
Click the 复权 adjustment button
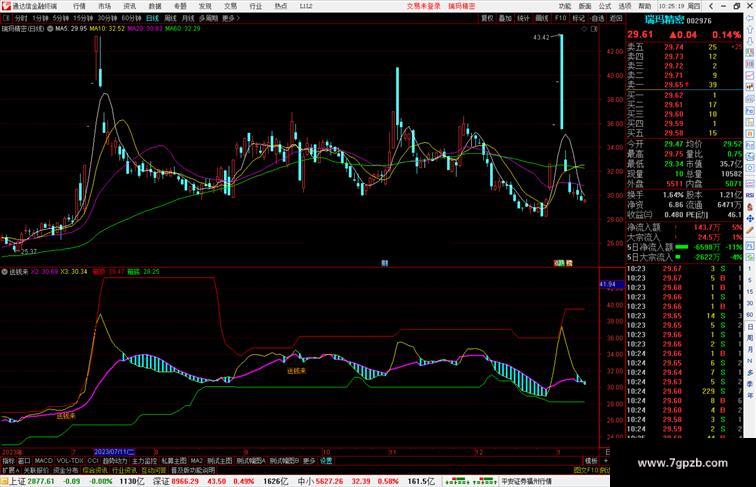487,18
